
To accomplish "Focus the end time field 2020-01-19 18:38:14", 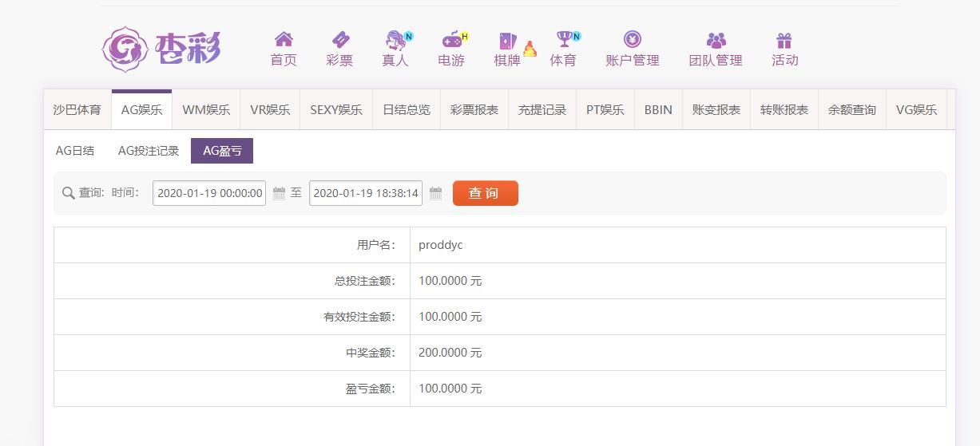I will pyautogui.click(x=366, y=193).
